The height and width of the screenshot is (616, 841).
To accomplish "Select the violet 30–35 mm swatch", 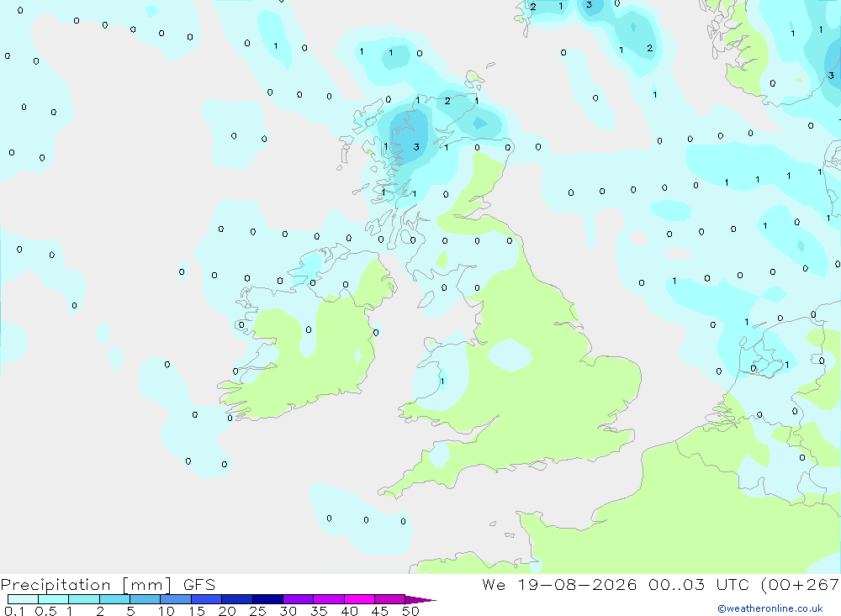I will [299, 599].
